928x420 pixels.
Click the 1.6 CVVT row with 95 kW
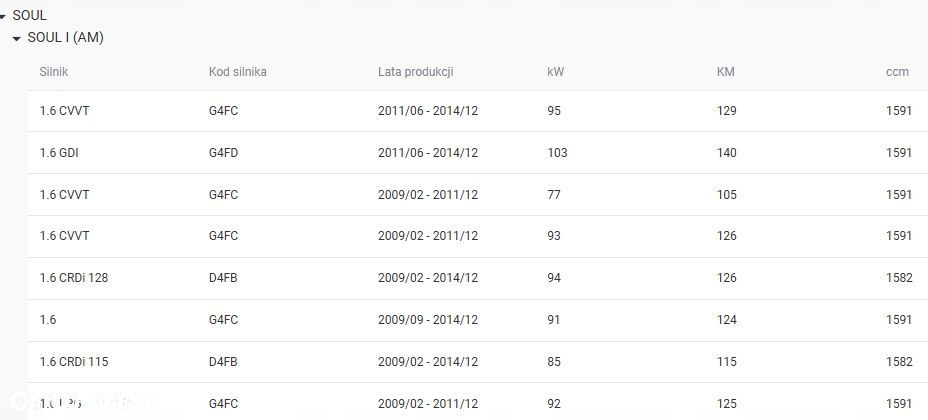click(x=64, y=111)
